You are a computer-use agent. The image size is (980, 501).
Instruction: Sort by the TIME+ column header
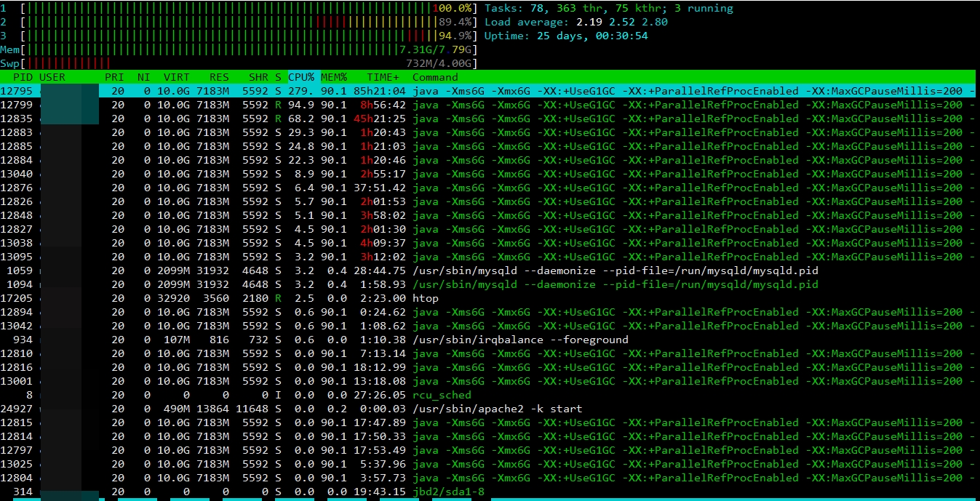[383, 77]
